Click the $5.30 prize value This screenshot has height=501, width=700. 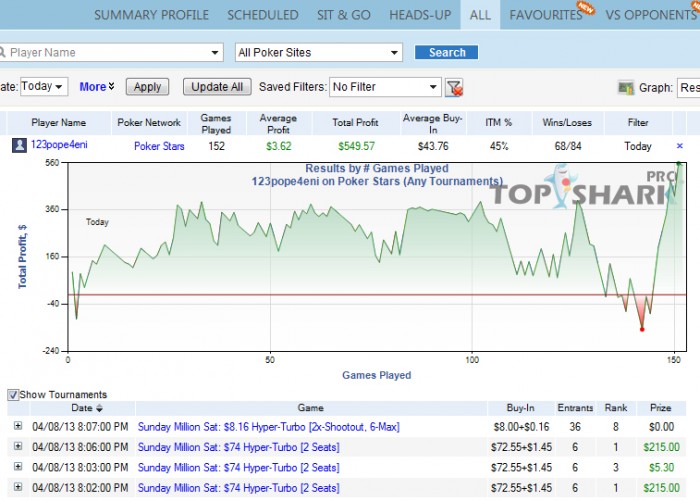pos(662,468)
